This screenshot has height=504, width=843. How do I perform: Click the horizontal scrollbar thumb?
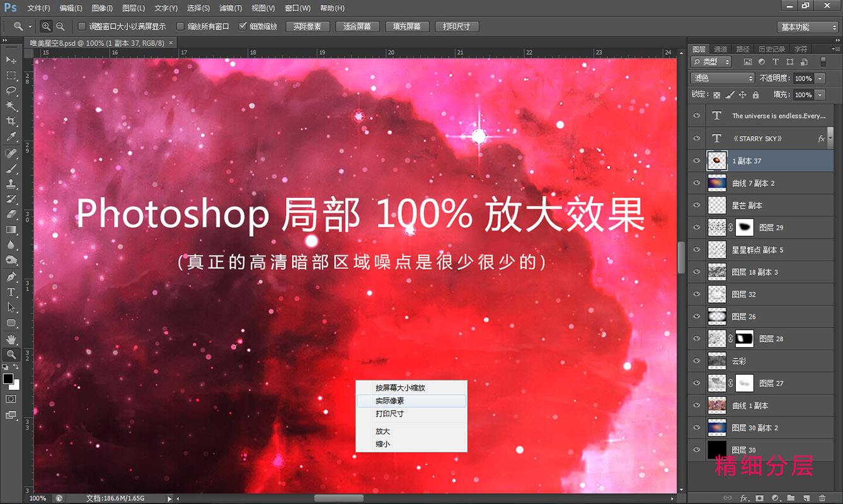coord(339,498)
